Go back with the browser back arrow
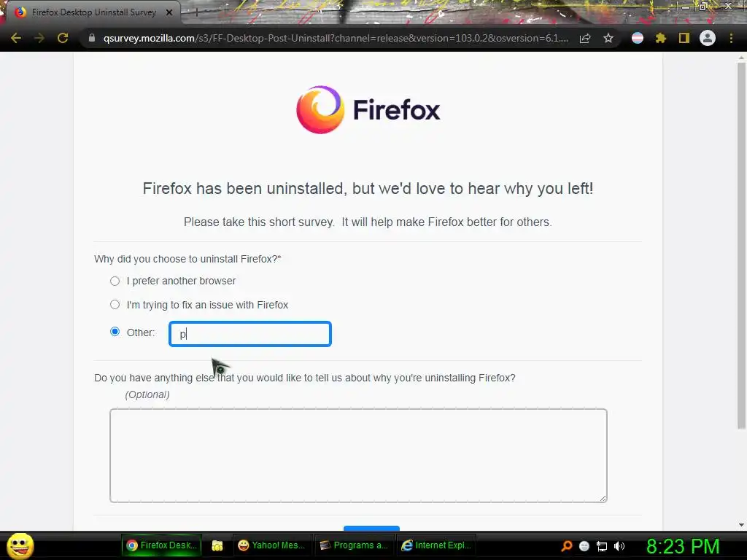Screen dimensions: 747x560 [16, 38]
